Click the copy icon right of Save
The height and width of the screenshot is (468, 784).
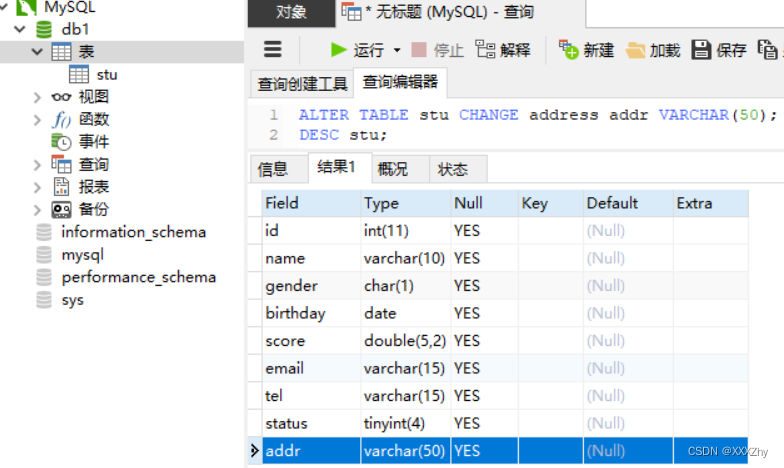pos(768,50)
